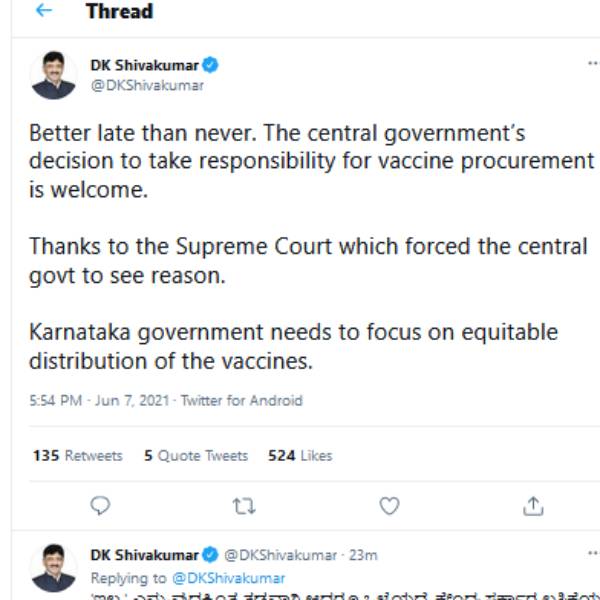Open the more options menu on the main tweet
Screen dimensions: 600x600
(x=592, y=63)
